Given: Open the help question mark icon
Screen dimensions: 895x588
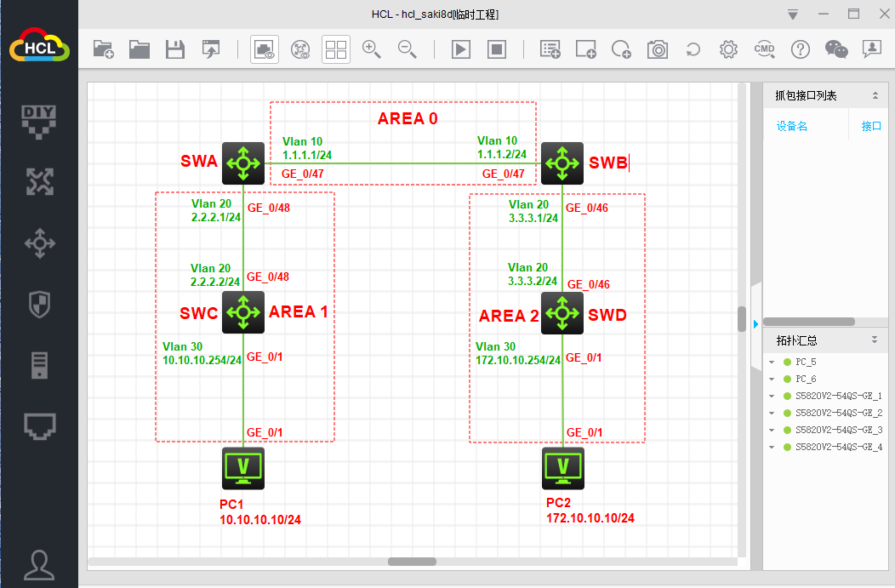Looking at the screenshot, I should click(x=801, y=49).
